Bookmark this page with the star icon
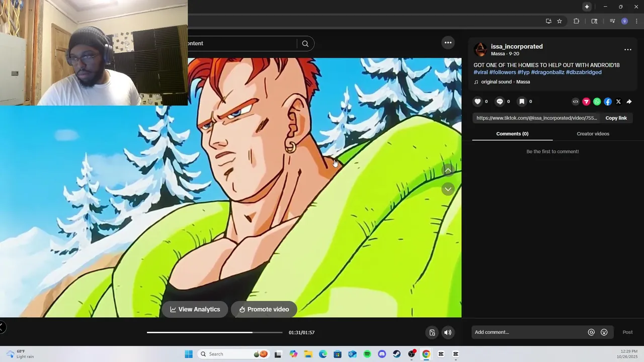 click(559, 21)
